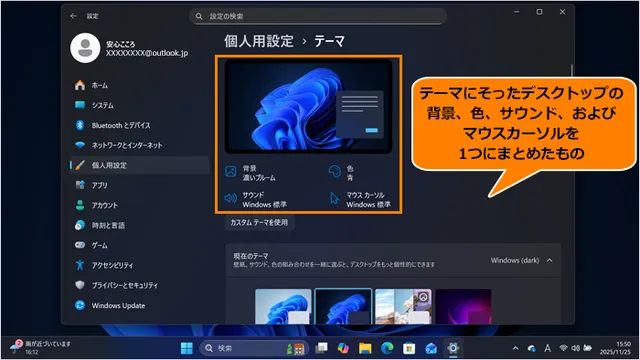Click the theme preview image
Viewport: 640px width, 360px height.
coord(309,107)
